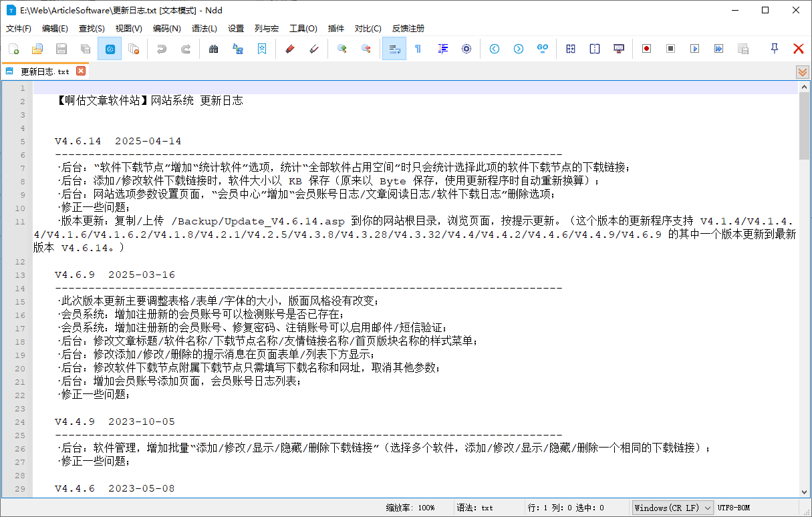This screenshot has height=517, width=812.
Task: Click the New File toolbar icon
Action: pyautogui.click(x=13, y=49)
